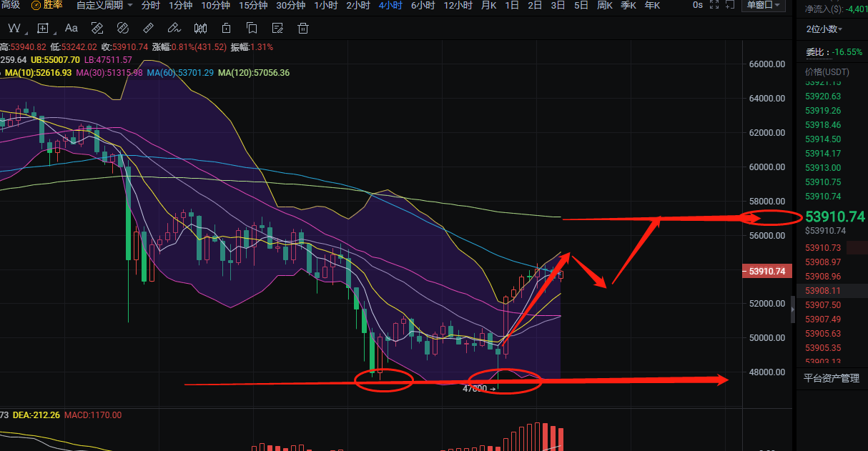Delete drawings with the trash icon

(303, 29)
